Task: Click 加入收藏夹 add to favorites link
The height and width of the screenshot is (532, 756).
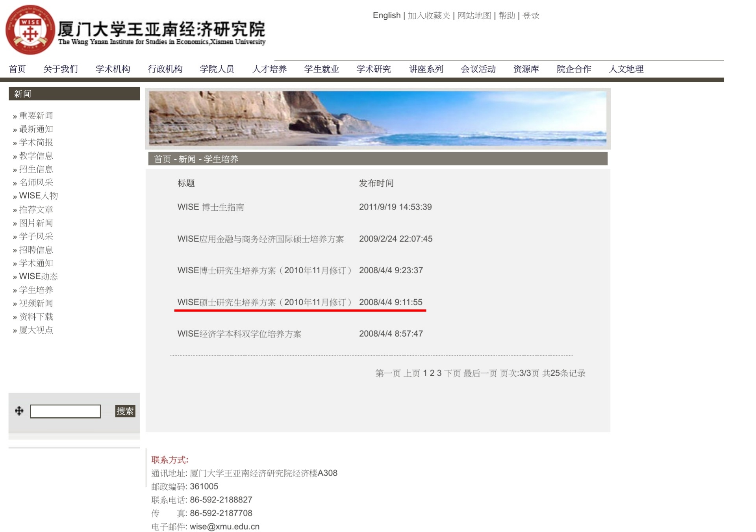Action: tap(429, 15)
